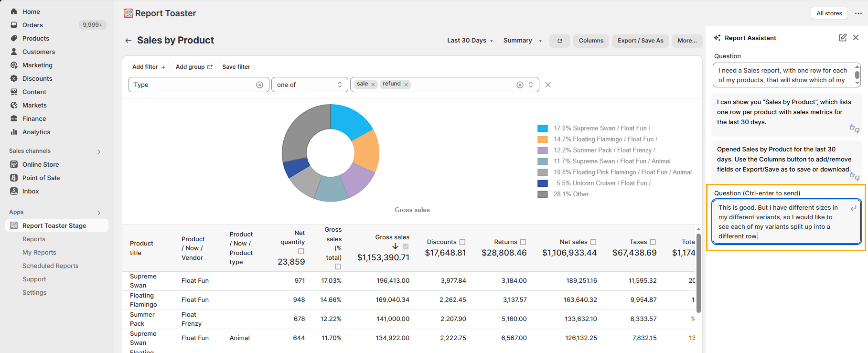Open the Last 30 Days date dropdown

[x=470, y=41]
